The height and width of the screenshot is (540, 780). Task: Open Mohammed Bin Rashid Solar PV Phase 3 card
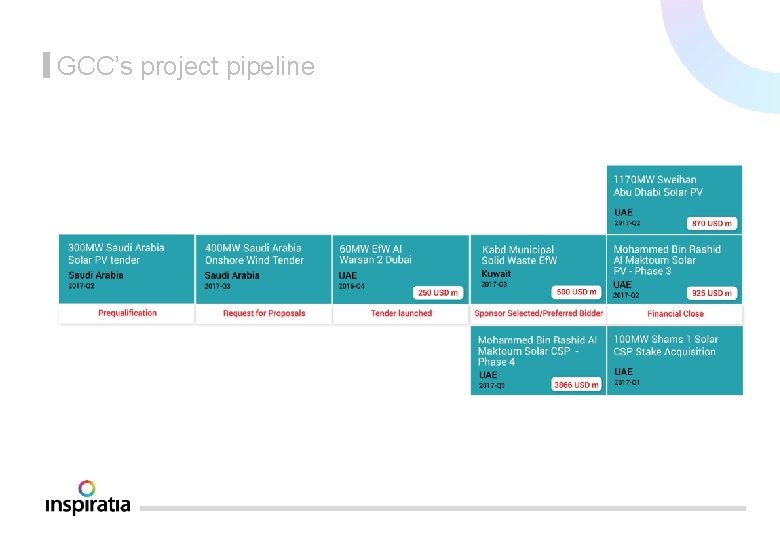pyautogui.click(x=675, y=269)
